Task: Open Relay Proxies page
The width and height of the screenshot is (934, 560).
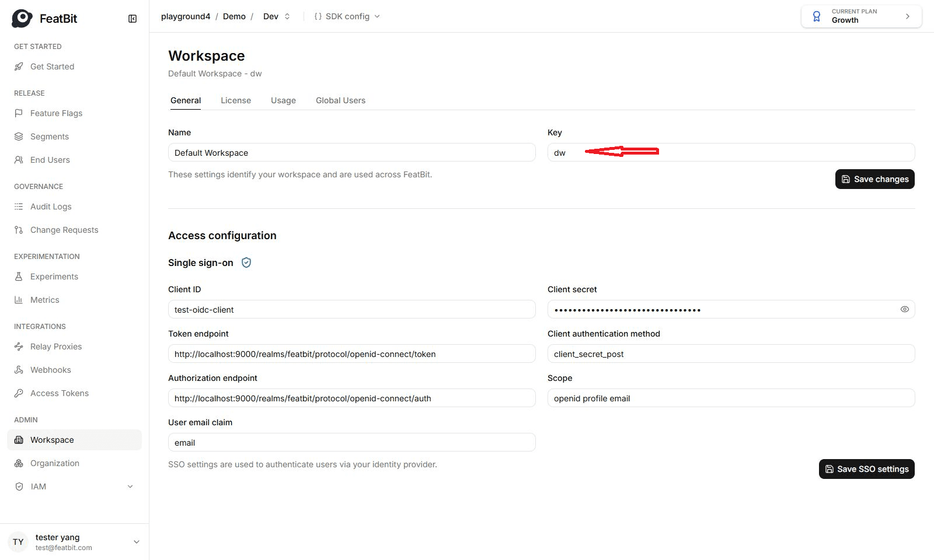Action: coord(75,346)
